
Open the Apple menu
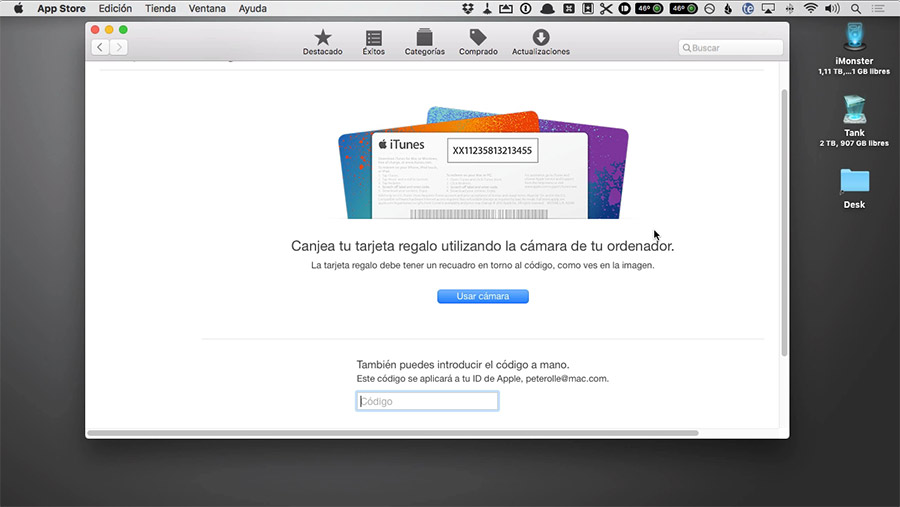tap(18, 9)
